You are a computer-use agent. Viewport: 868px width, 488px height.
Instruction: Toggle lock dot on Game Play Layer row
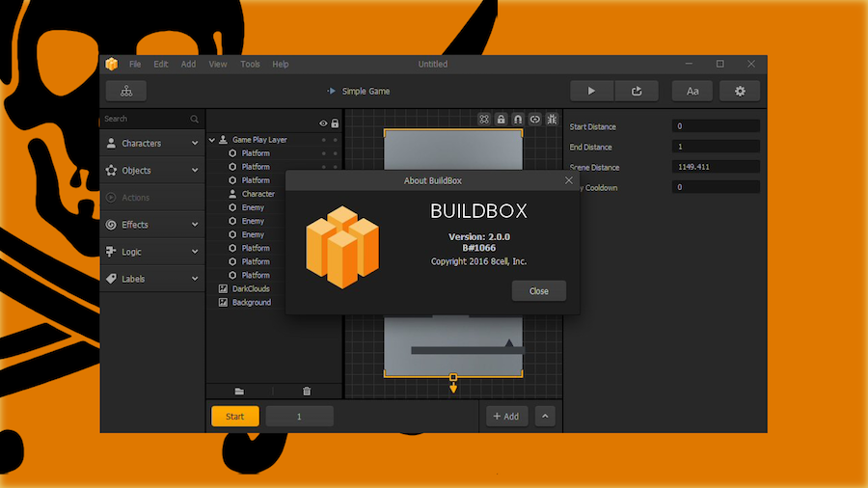click(335, 140)
